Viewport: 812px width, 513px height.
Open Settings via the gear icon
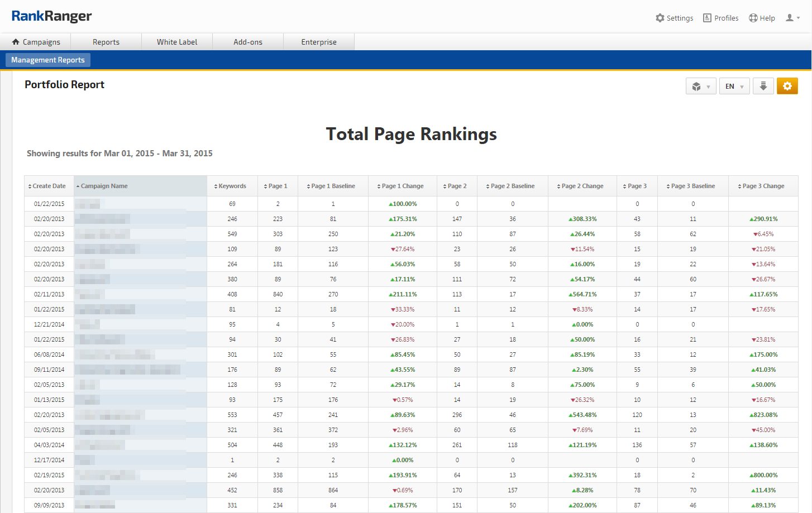click(674, 18)
